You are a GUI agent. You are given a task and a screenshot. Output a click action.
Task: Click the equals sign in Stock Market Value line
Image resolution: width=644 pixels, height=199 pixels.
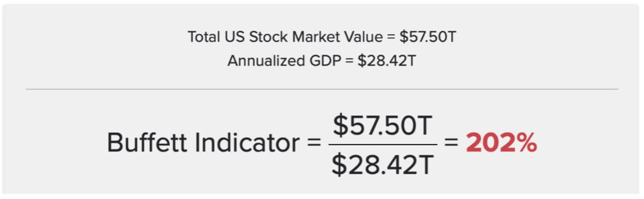point(391,38)
